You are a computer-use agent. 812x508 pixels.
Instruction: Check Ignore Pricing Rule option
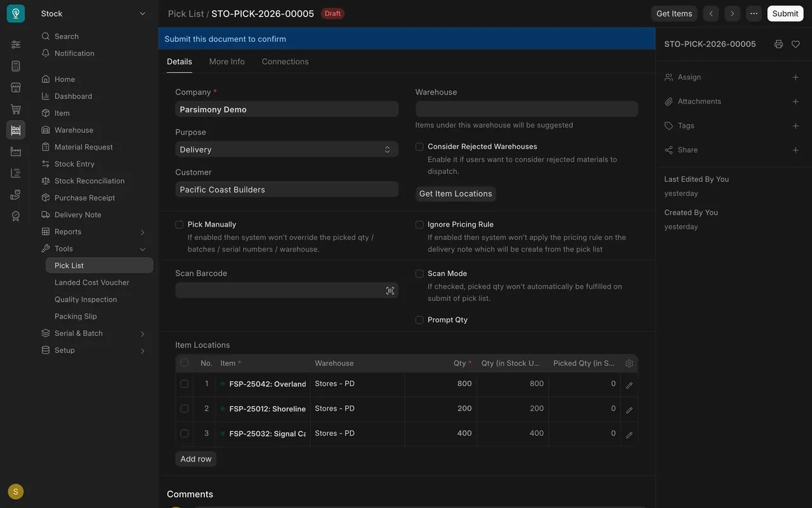[419, 225]
